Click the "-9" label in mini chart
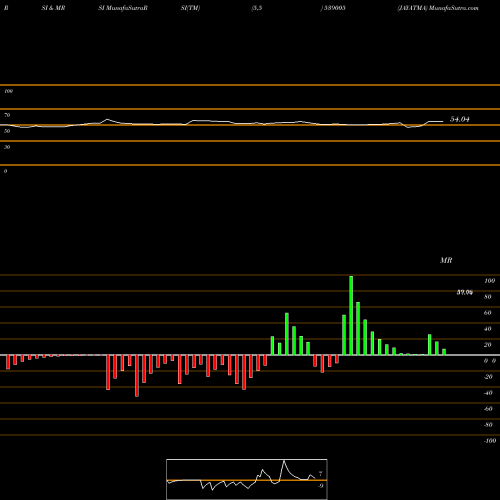 tap(320, 486)
